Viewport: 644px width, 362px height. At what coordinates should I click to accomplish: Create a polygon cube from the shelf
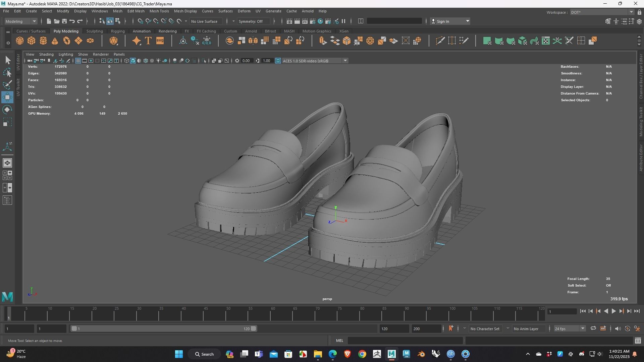point(32,41)
